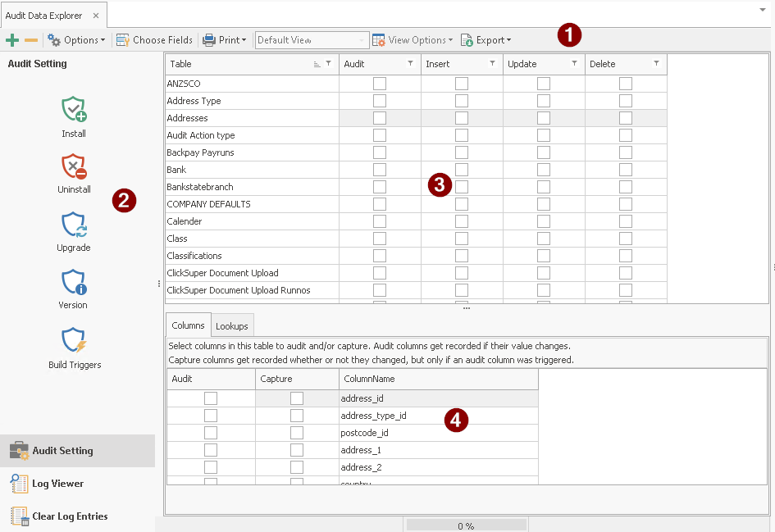Tick the Delete checkbox for Bank
Image resolution: width=775 pixels, height=532 pixels.
click(626, 170)
